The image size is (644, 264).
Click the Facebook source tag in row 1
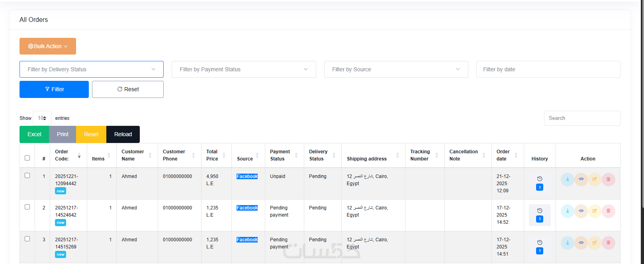click(247, 176)
